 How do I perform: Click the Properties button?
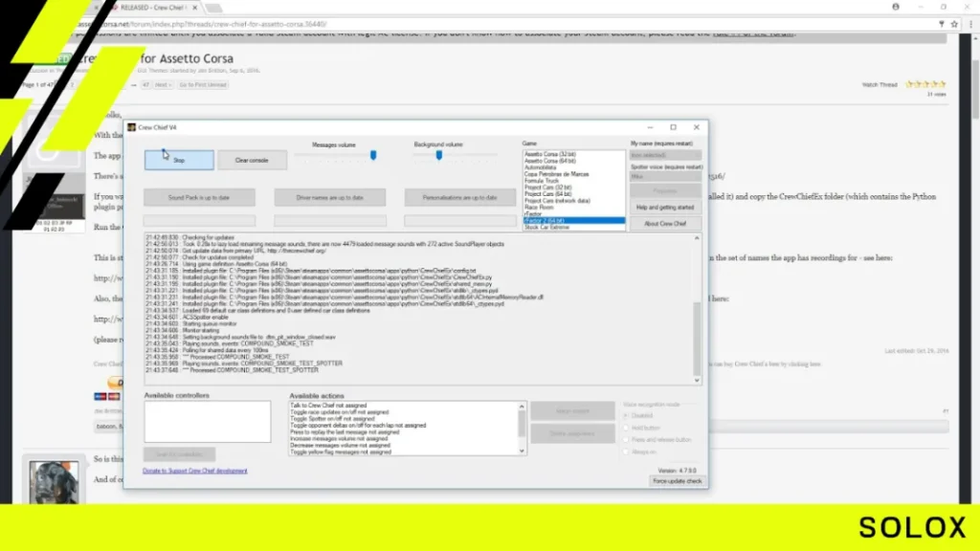665,190
